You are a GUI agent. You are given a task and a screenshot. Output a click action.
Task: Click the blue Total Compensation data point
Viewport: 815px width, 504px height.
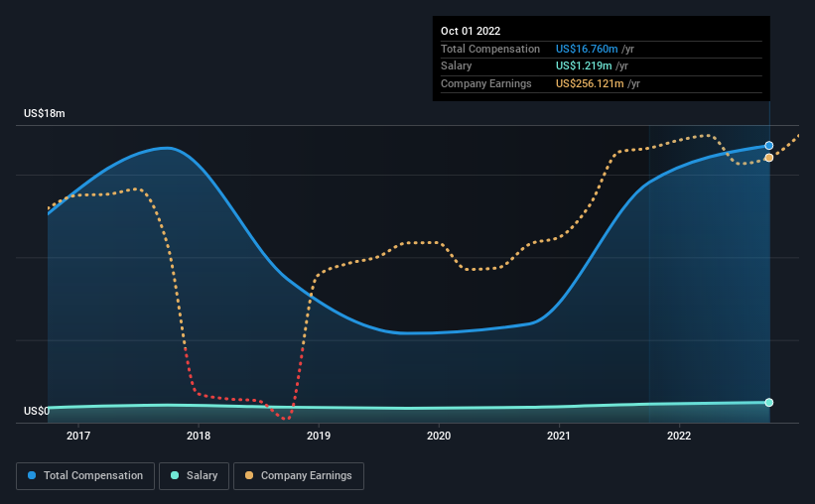coord(768,146)
